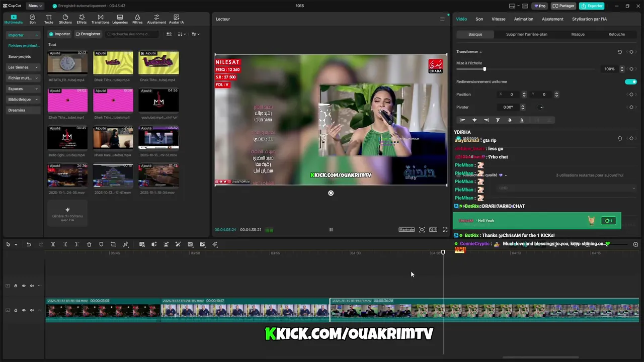Click the delete trash icon in timeline toolbar
Image resolution: width=644 pixels, height=362 pixels.
pos(89,244)
